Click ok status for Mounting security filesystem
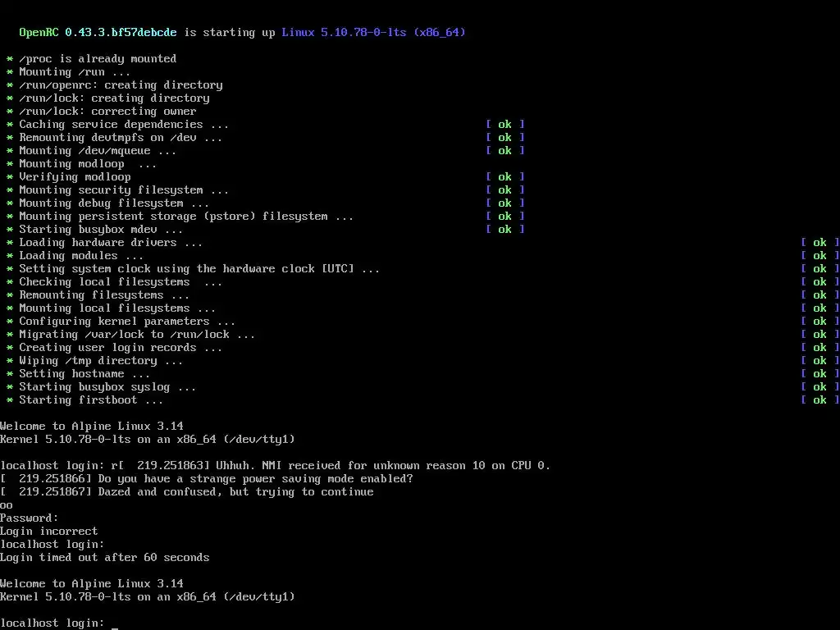Screen dimensions: 840x630 click(504, 189)
